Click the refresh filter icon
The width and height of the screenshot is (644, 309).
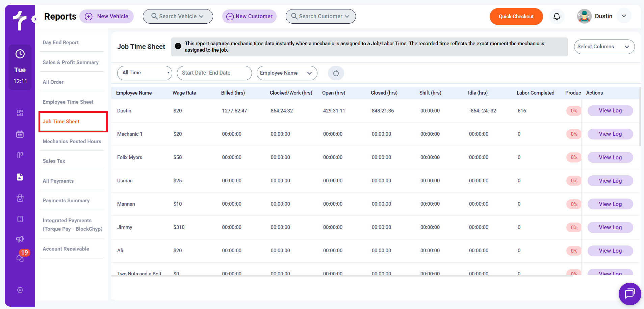(x=336, y=73)
